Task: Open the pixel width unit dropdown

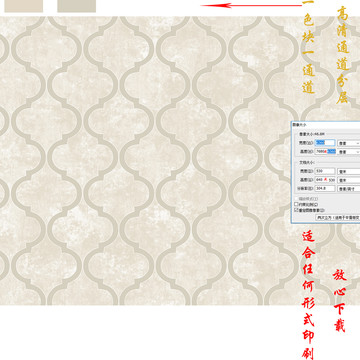Action: pyautogui.click(x=349, y=143)
